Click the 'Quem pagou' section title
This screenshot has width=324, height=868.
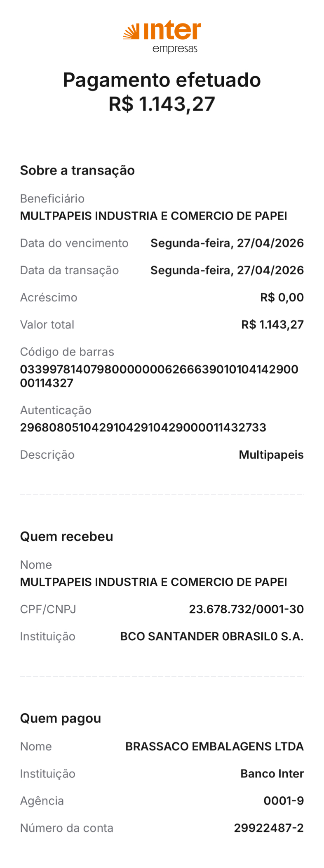[x=61, y=718]
